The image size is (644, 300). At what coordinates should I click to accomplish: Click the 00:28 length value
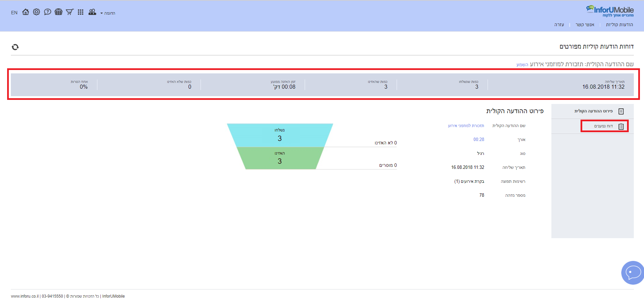click(x=479, y=139)
